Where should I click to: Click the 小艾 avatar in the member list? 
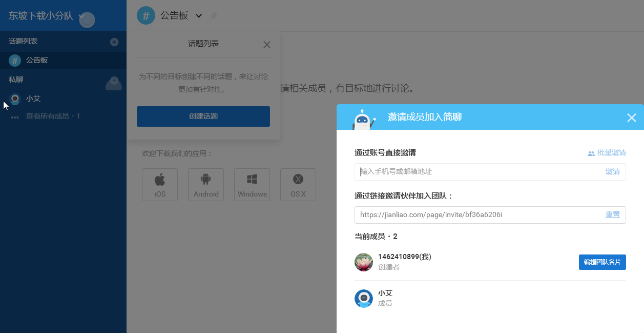click(364, 299)
